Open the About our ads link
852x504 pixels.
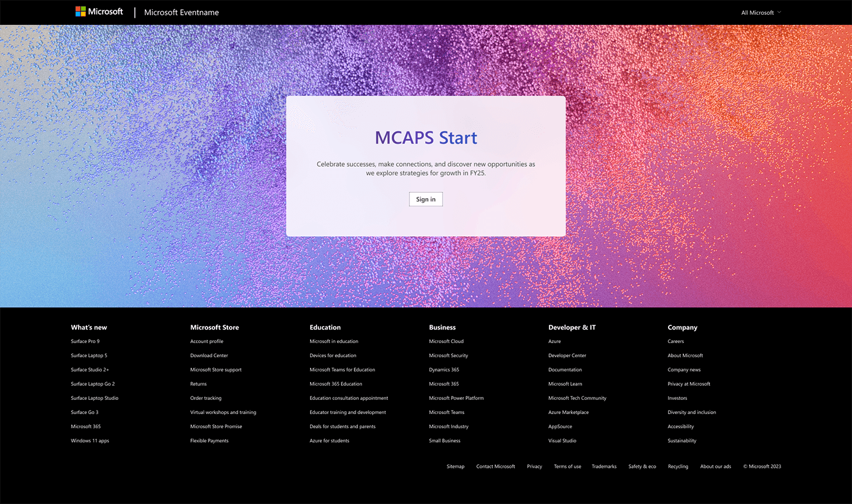tap(716, 467)
